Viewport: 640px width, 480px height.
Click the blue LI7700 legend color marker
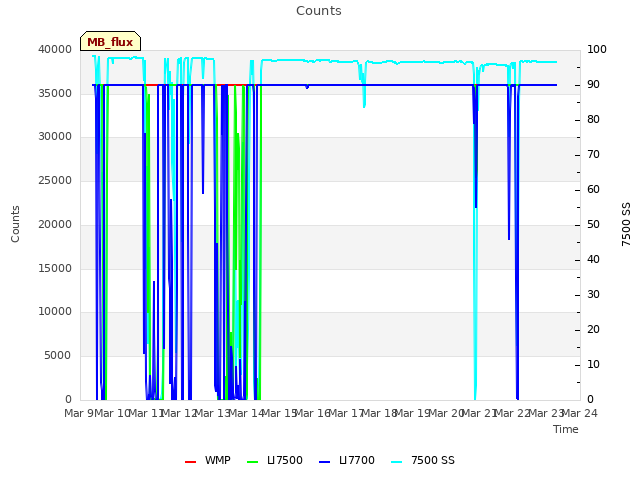(324, 461)
